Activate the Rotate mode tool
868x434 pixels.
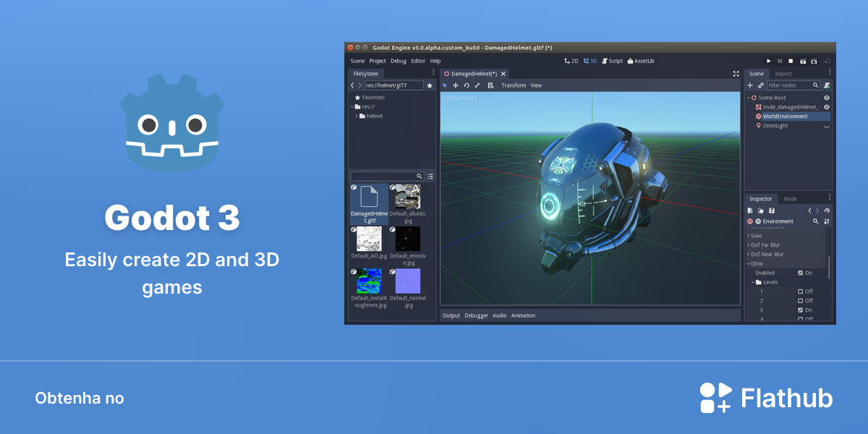(467, 85)
